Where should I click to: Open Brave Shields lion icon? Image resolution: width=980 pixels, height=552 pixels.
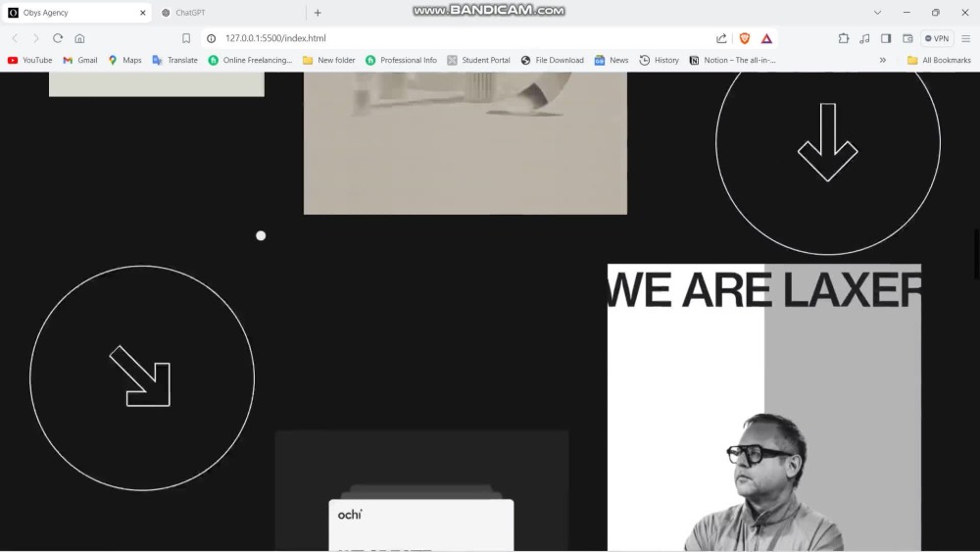[x=745, y=38]
